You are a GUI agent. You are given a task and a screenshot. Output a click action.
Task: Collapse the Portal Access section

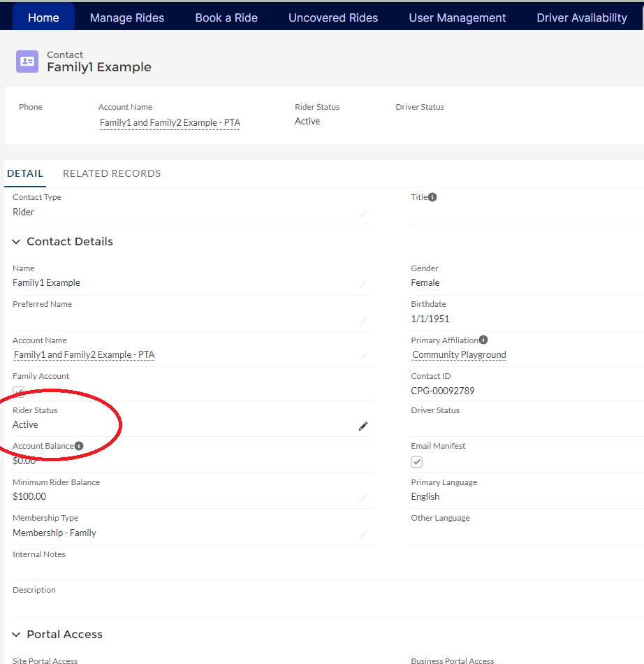pos(16,635)
